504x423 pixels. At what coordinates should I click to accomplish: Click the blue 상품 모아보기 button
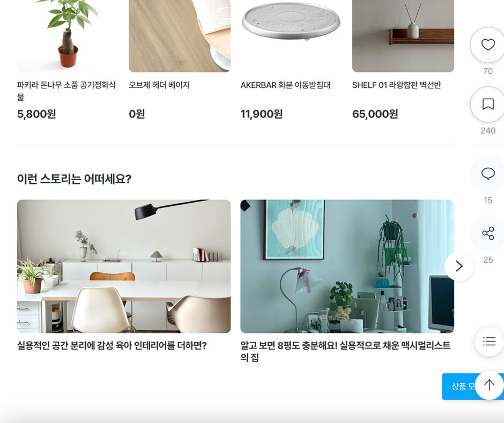tap(459, 387)
